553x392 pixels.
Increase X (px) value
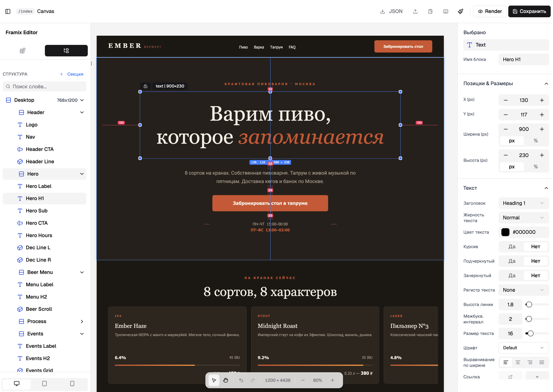542,100
